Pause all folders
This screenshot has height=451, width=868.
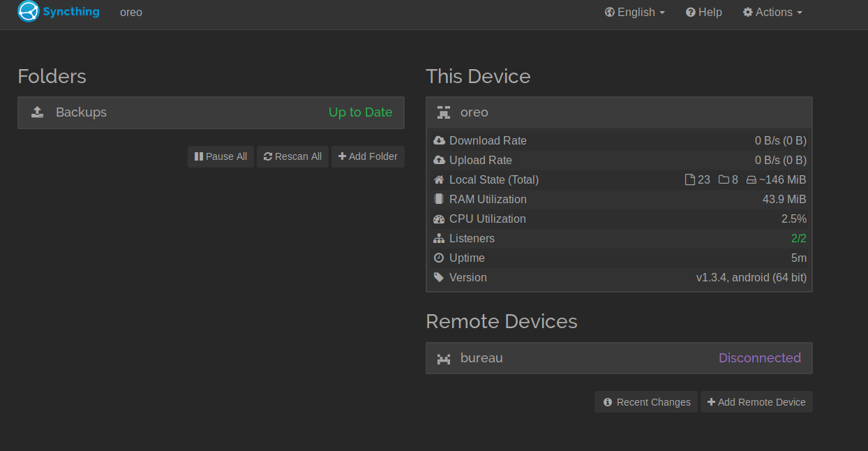tap(220, 156)
